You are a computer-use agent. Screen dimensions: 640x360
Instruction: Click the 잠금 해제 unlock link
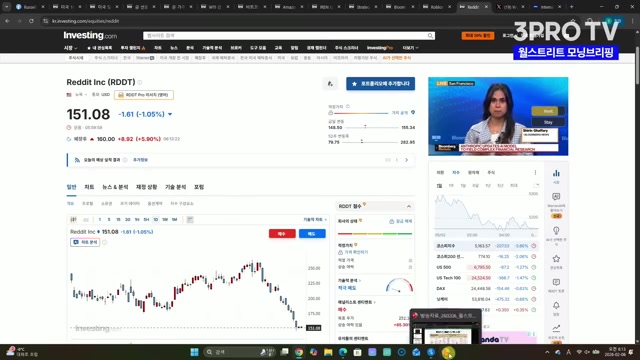tap(400, 221)
